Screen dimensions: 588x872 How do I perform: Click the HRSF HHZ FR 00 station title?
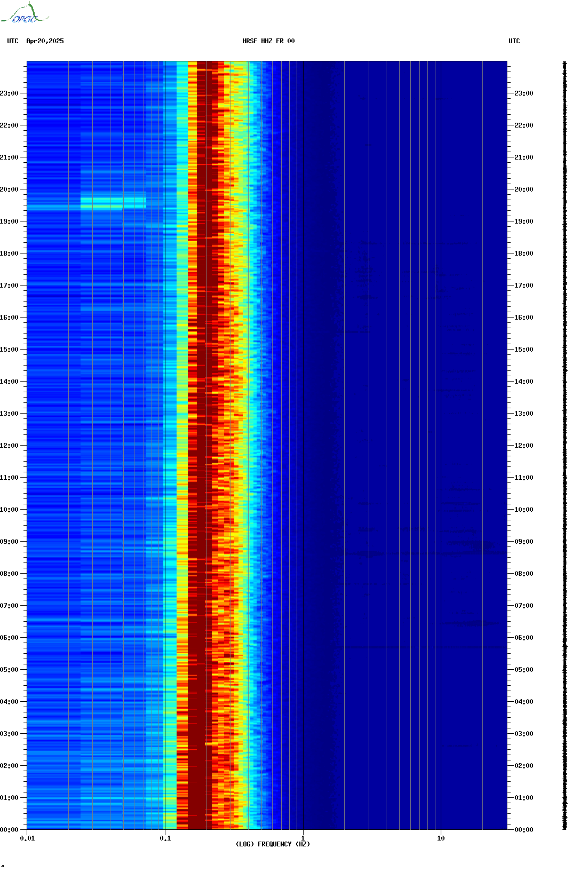coord(268,41)
